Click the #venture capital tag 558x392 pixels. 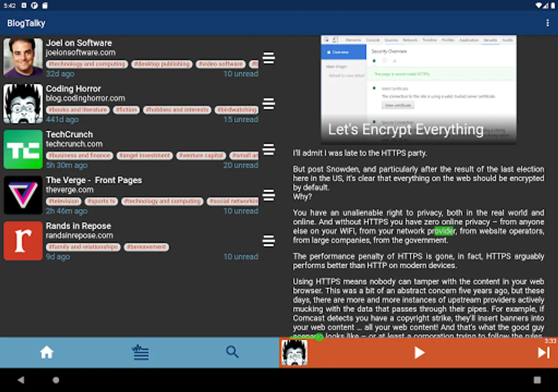coord(201,155)
